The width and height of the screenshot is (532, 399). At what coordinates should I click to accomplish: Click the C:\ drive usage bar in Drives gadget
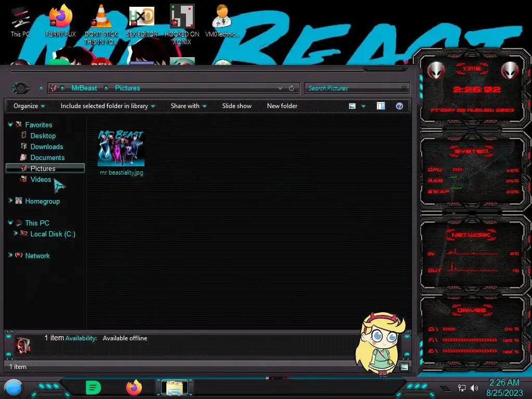[448, 329]
